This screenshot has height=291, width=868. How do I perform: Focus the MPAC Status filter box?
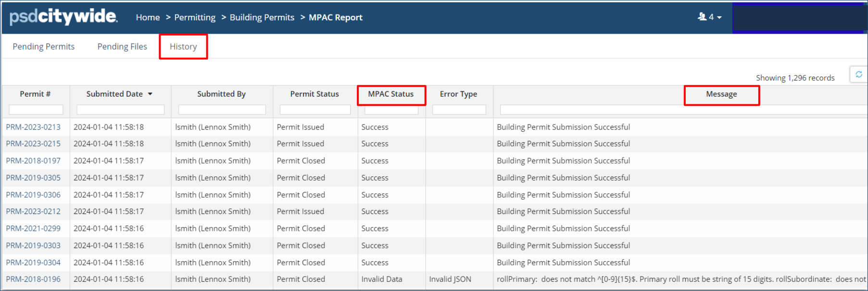point(391,110)
